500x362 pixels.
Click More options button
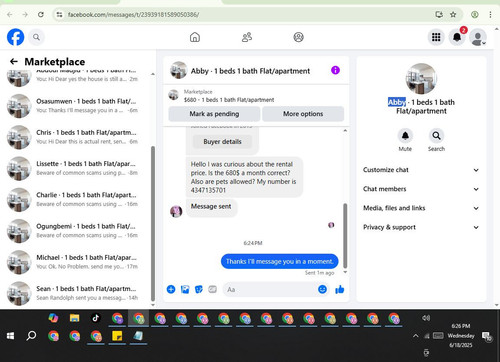point(303,114)
